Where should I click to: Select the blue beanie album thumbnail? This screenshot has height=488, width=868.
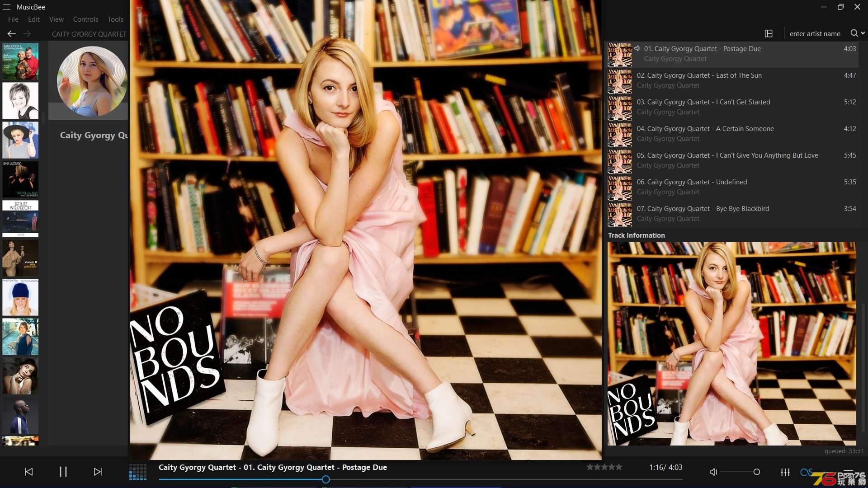20,297
